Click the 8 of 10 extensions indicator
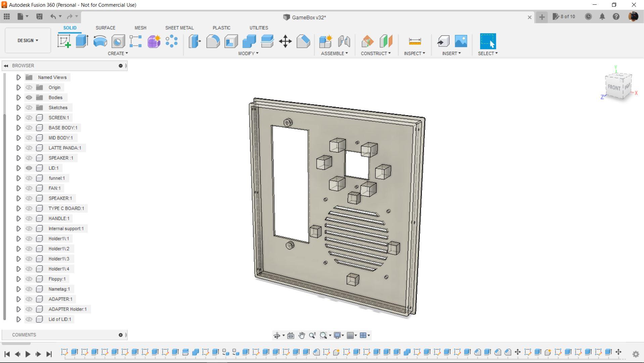Screen dimensions: 644x363 pos(564,16)
